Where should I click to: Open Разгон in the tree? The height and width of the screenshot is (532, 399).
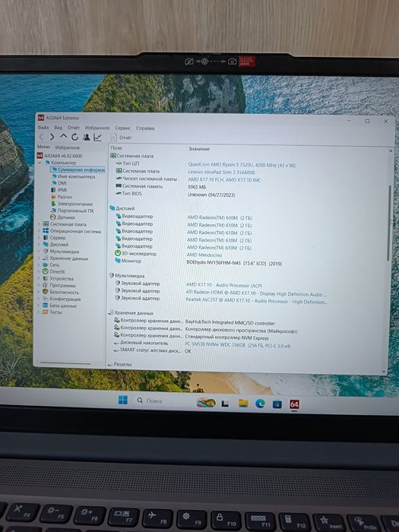click(x=62, y=197)
